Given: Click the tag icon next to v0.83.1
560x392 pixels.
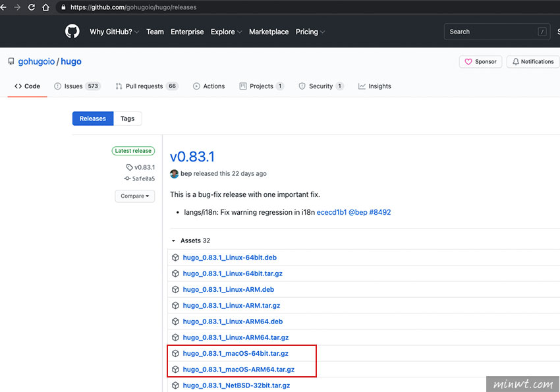Looking at the screenshot, I should pyautogui.click(x=129, y=167).
